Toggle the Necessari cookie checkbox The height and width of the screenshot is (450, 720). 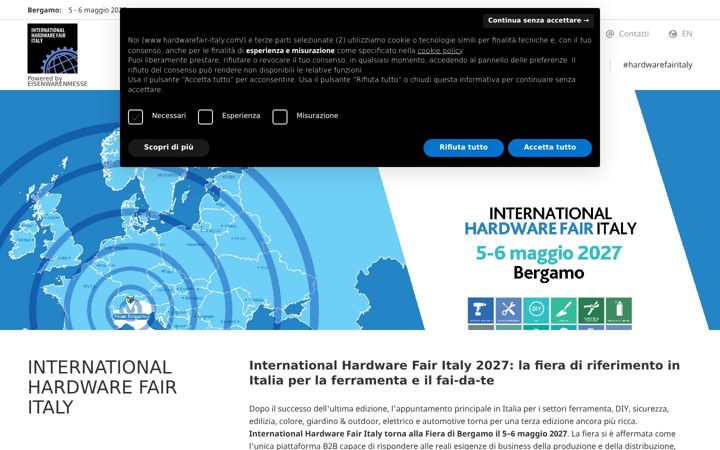pyautogui.click(x=135, y=117)
